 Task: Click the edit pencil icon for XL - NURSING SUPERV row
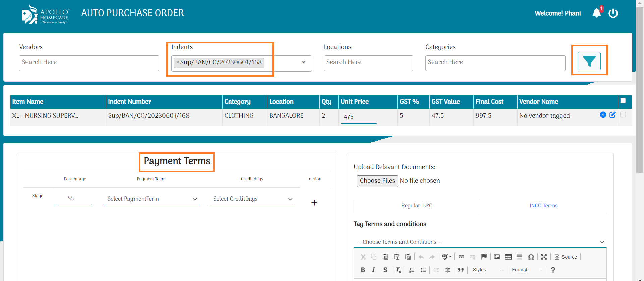pos(612,115)
